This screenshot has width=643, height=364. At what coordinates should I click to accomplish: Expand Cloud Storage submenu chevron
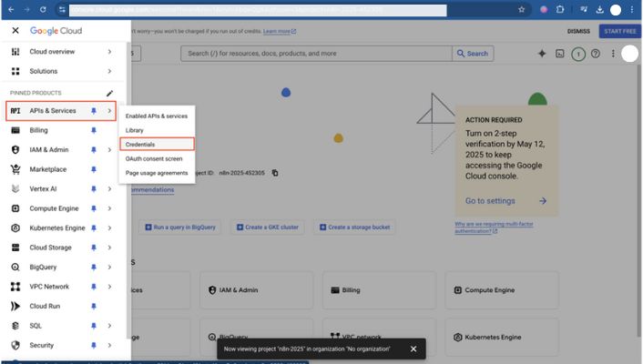(109, 248)
